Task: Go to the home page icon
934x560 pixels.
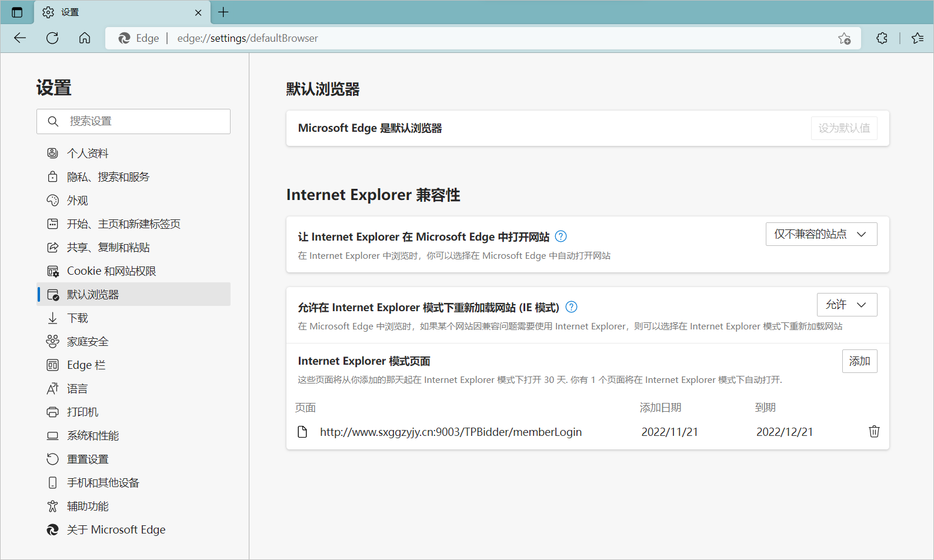Action: (x=85, y=38)
